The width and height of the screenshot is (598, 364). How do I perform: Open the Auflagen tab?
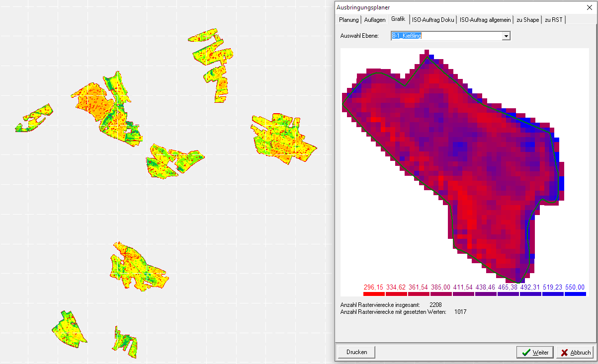click(x=374, y=20)
